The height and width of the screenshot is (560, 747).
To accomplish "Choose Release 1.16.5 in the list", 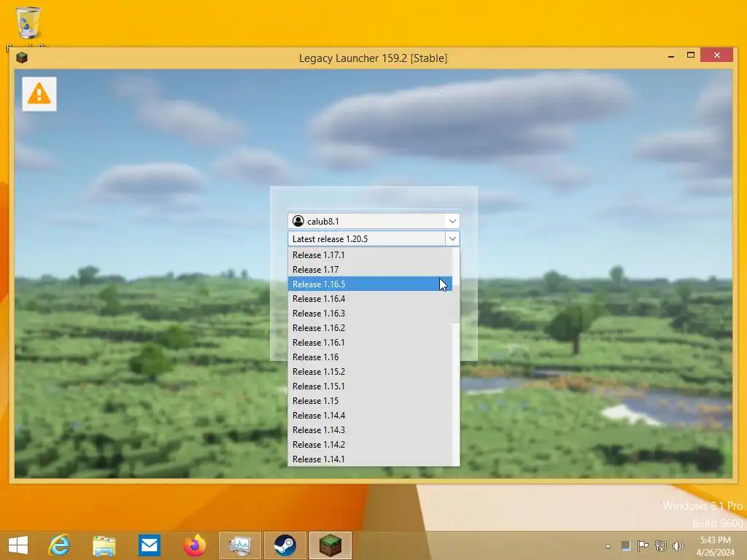I will coord(370,284).
